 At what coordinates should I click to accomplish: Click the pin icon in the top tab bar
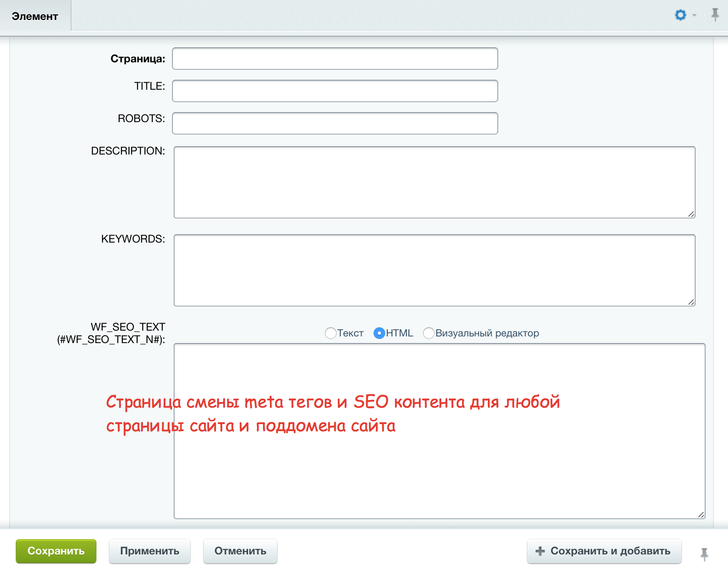pyautogui.click(x=715, y=15)
